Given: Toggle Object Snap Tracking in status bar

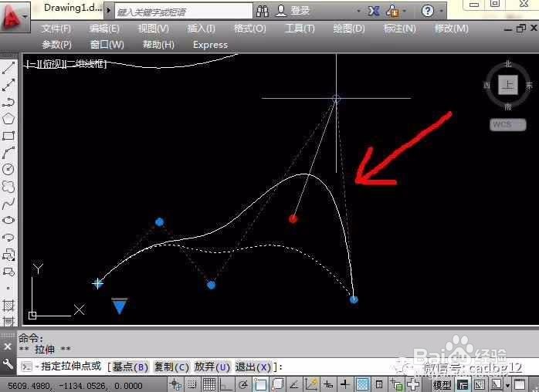Looking at the screenshot, I should click(294, 385).
